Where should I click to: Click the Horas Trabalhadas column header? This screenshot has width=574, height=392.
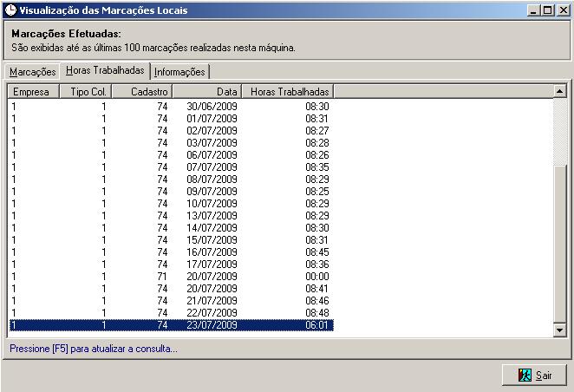[x=288, y=92]
